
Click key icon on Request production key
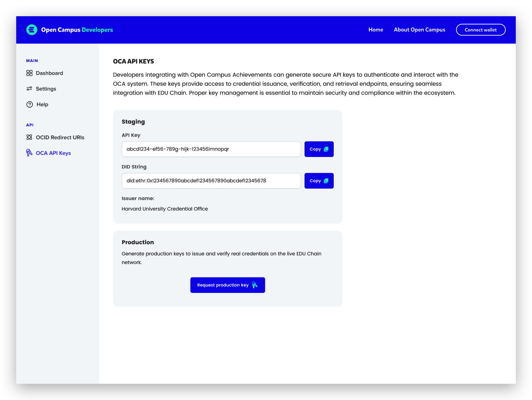click(x=255, y=285)
